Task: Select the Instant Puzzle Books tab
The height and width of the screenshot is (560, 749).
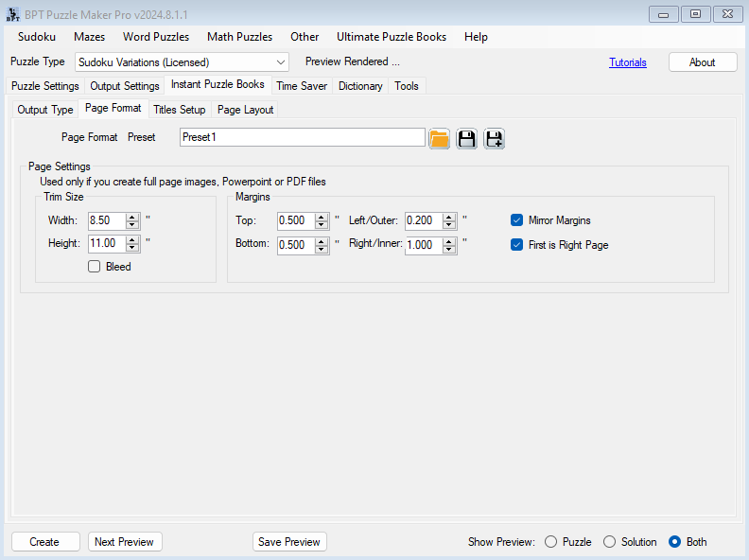Action: tap(218, 84)
